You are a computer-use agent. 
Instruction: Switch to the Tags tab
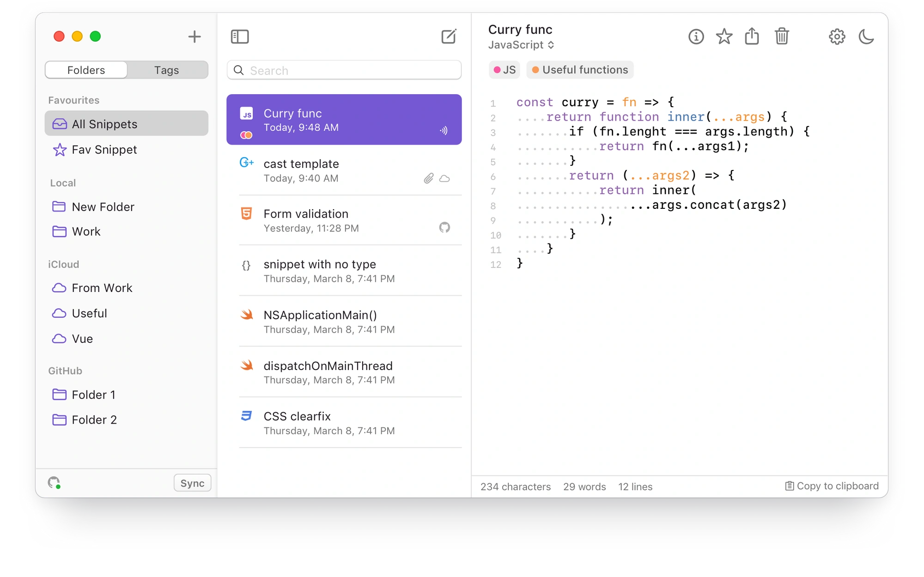pyautogui.click(x=166, y=70)
